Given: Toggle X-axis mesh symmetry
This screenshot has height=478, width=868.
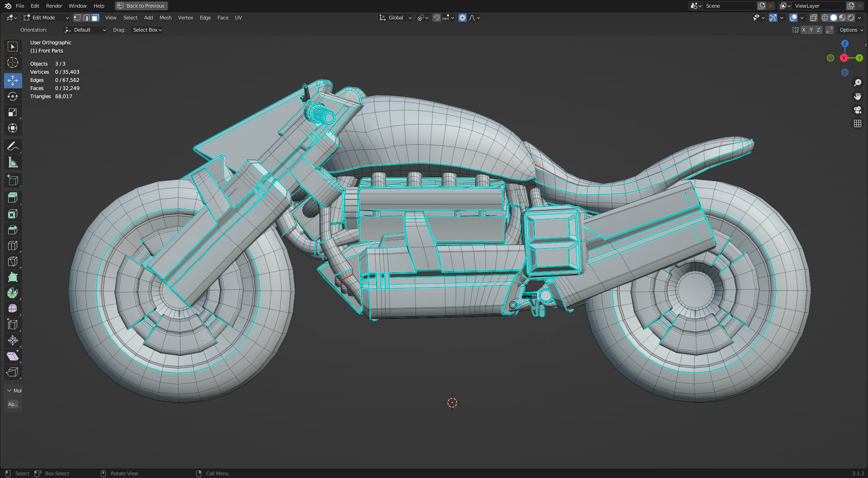Looking at the screenshot, I should [x=803, y=30].
